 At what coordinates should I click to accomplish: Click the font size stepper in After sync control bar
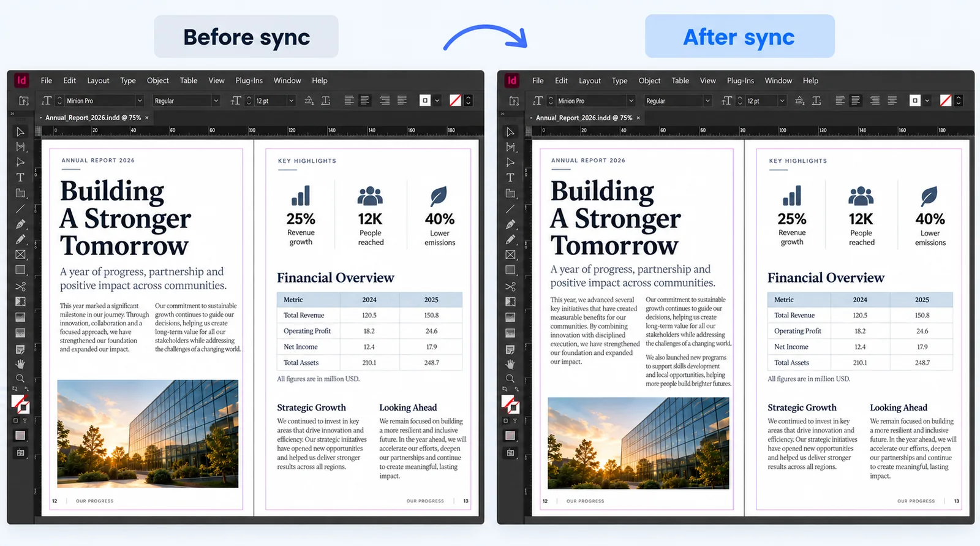point(740,100)
